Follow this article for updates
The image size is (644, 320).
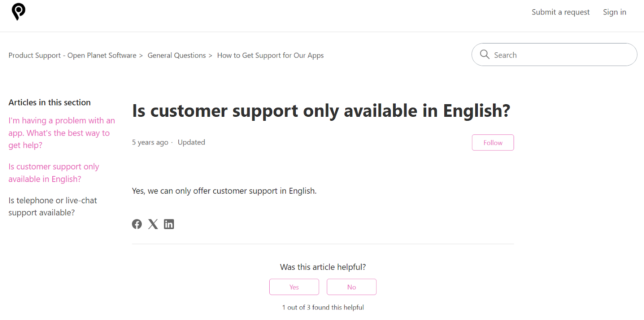(493, 142)
